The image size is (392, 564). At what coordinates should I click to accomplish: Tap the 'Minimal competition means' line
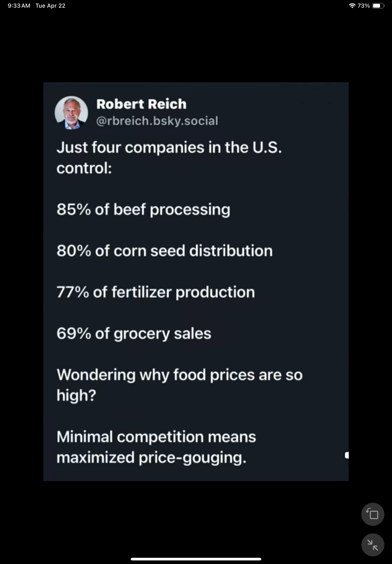[x=156, y=437]
